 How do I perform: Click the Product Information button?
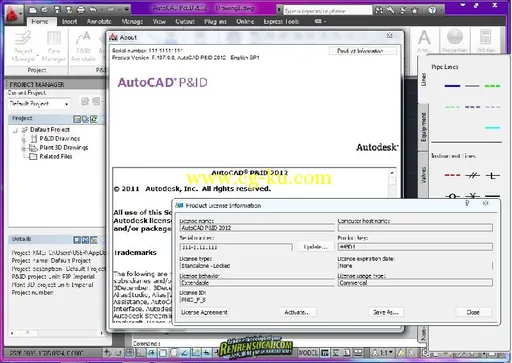pos(363,51)
